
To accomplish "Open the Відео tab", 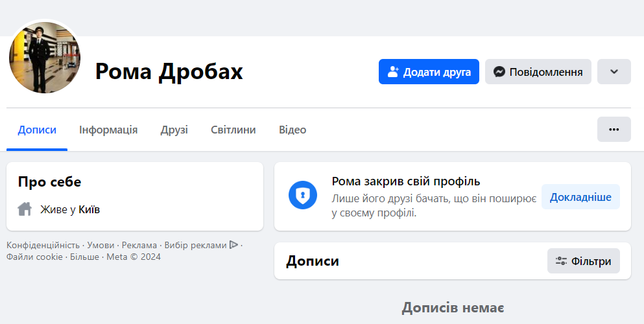I will (x=292, y=130).
